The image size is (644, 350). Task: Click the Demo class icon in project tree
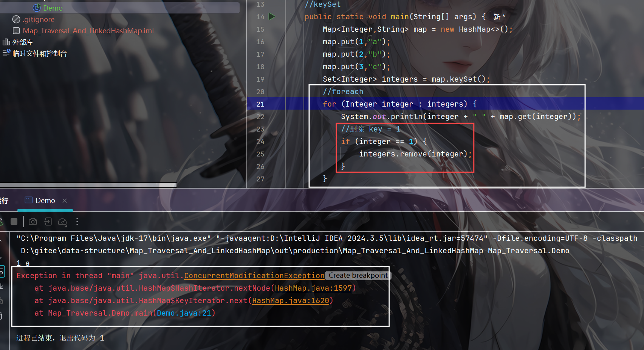pos(37,8)
